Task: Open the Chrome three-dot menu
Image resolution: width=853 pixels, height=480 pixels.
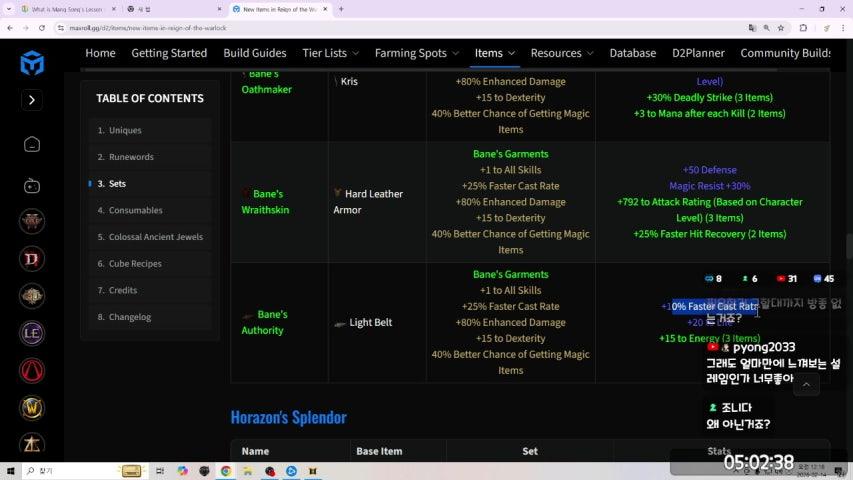Action: pos(843,28)
